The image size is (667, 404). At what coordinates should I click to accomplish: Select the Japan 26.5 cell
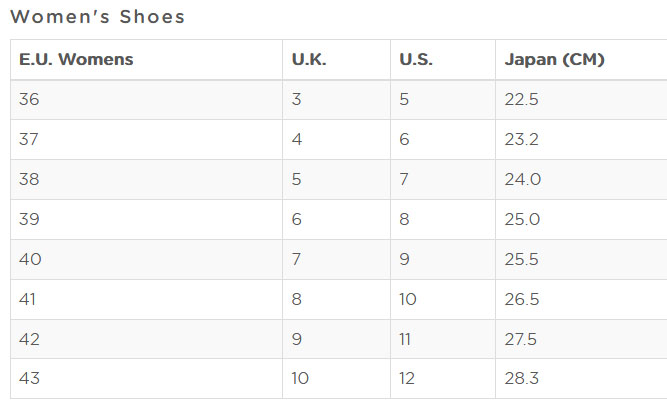coord(522,299)
